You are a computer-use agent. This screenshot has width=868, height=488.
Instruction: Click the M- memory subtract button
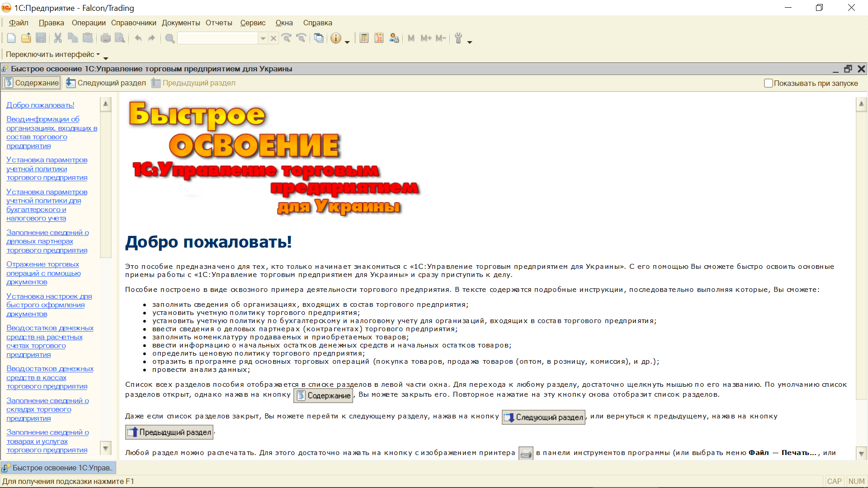441,38
